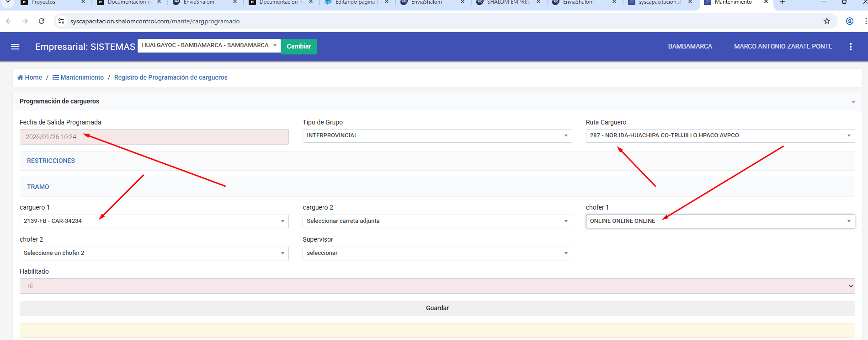
Task: Open the hamburger navigation menu
Action: pos(15,47)
